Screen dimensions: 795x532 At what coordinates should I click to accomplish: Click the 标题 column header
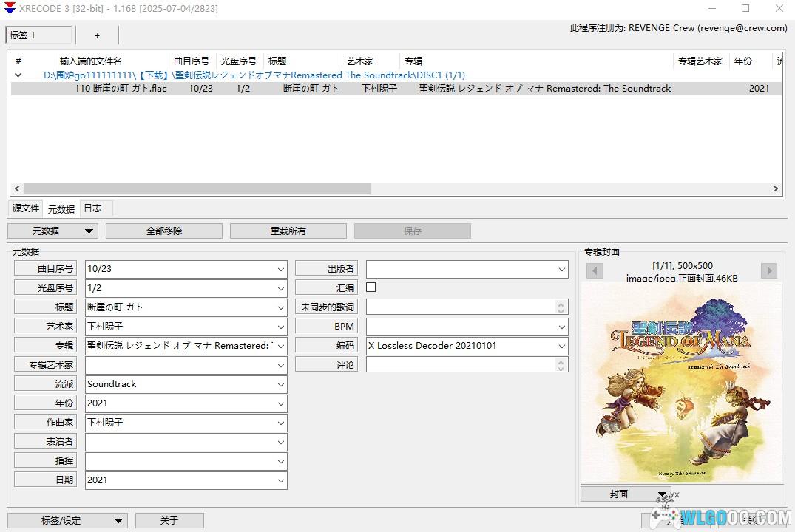coord(302,61)
